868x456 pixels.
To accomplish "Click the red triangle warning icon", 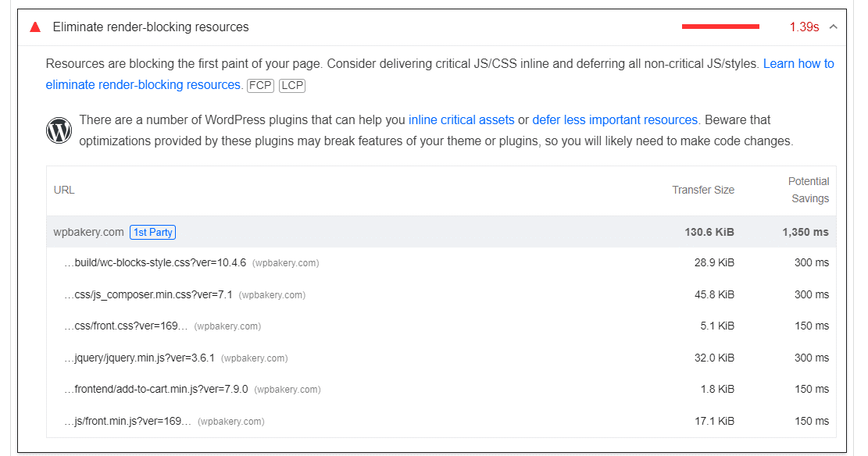I will 34,27.
